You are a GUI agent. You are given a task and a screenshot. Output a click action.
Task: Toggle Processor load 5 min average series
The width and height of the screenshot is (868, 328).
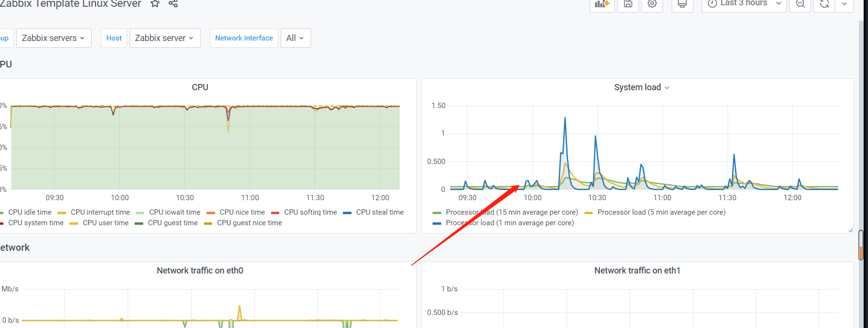(661, 212)
